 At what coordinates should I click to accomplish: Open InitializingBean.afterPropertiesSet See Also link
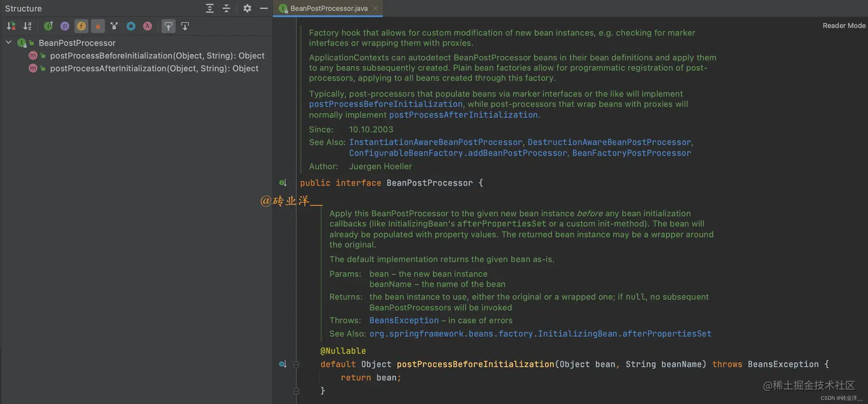point(540,333)
